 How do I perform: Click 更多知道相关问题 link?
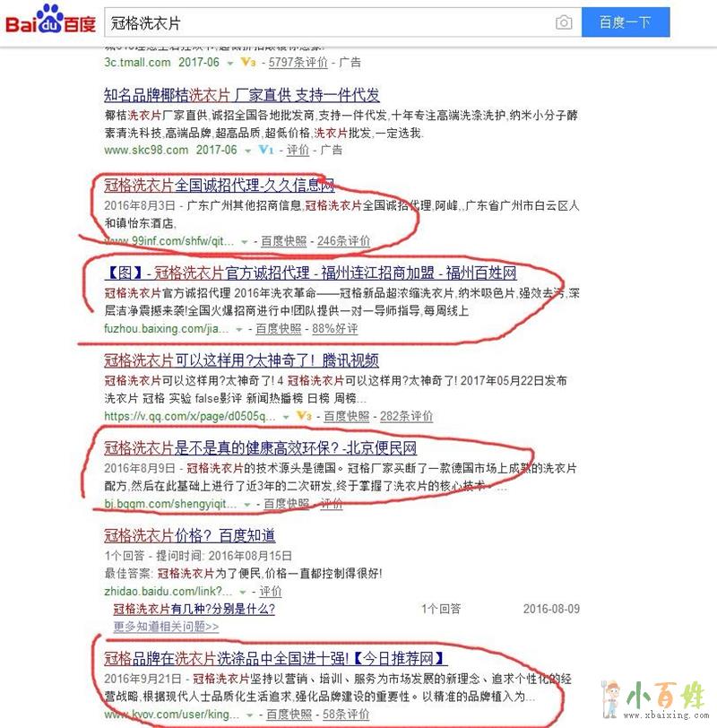click(166, 627)
